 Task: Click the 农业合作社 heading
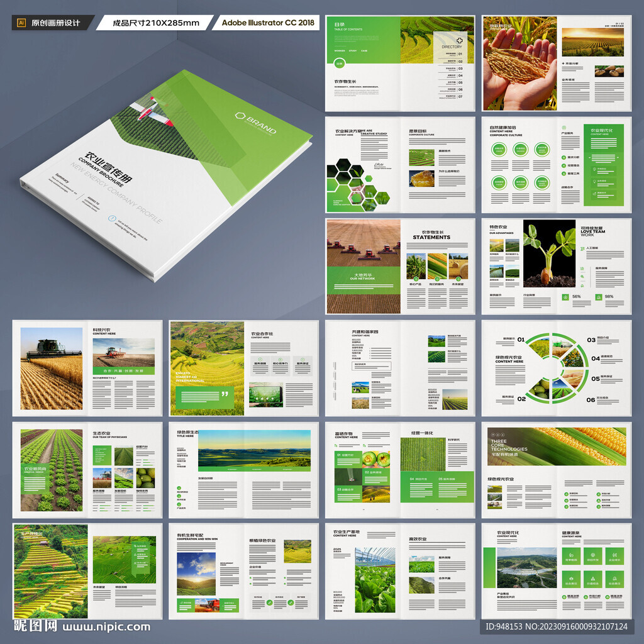click(262, 333)
